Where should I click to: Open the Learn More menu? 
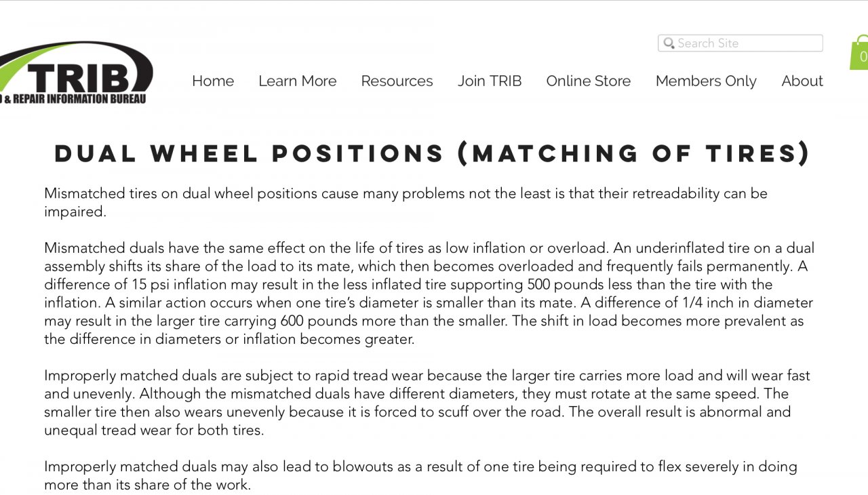[297, 81]
